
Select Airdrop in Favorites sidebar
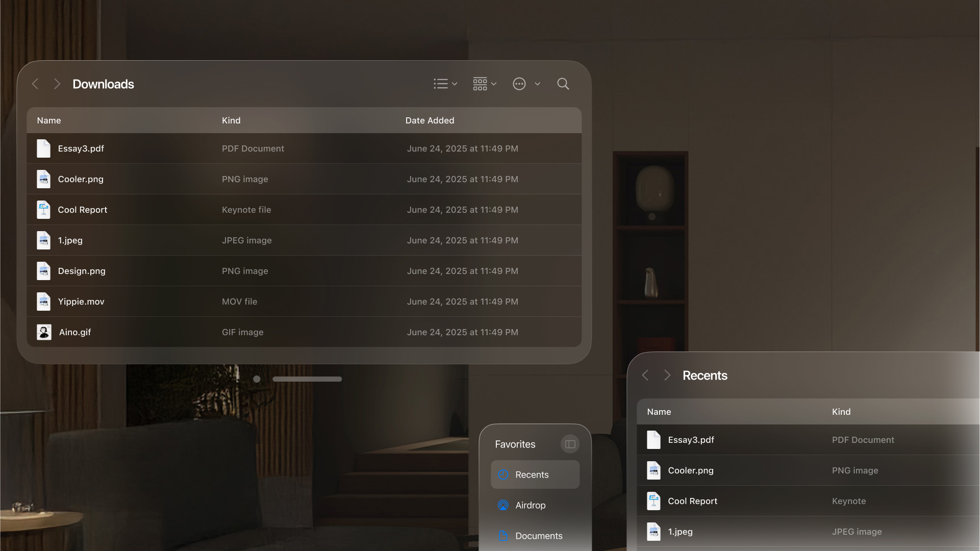point(531,506)
